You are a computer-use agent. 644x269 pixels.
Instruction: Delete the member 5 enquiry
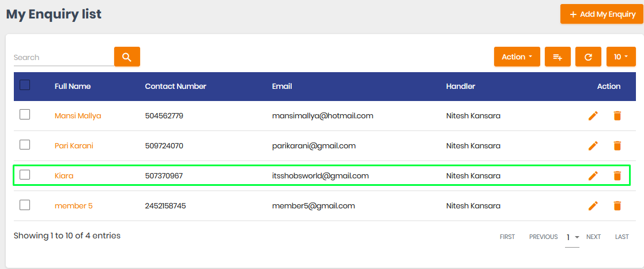tap(617, 206)
